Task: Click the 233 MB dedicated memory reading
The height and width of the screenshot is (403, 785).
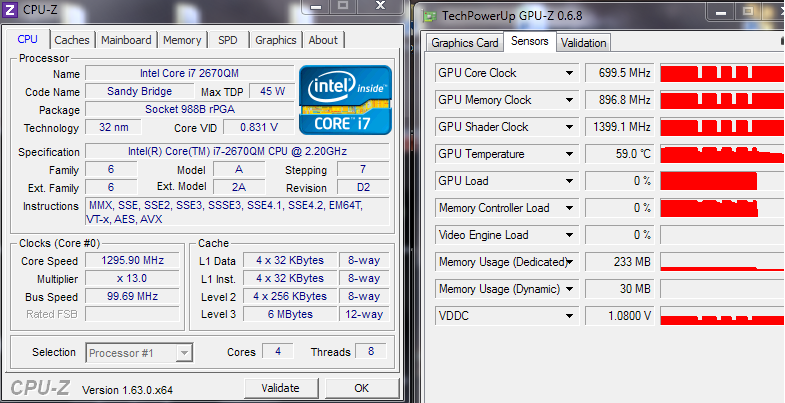Action: tap(619, 262)
